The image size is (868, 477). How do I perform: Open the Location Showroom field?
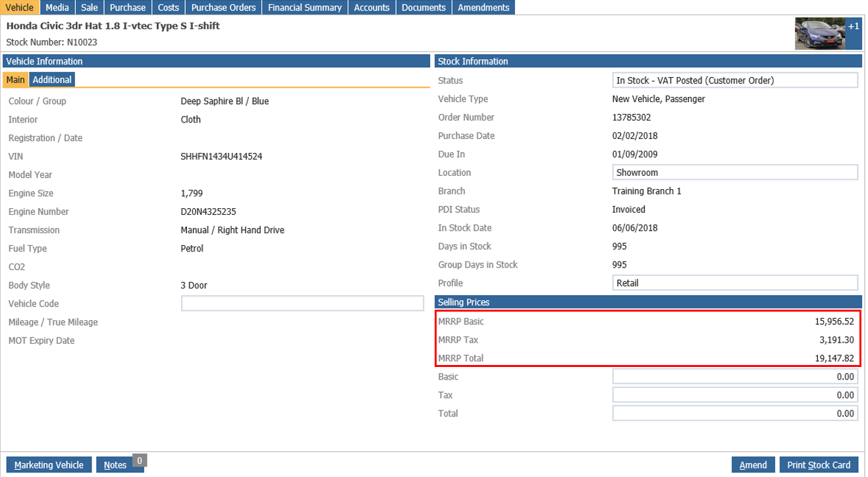point(735,173)
